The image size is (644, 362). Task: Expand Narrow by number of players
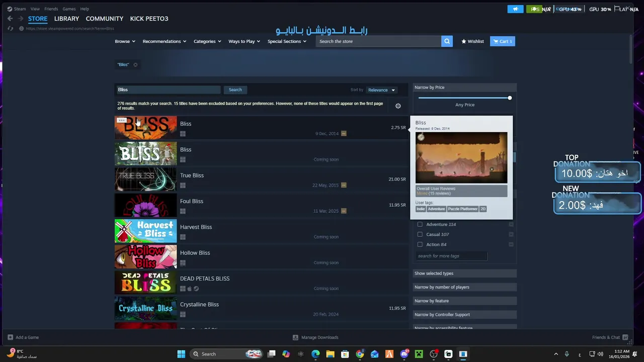tap(465, 287)
